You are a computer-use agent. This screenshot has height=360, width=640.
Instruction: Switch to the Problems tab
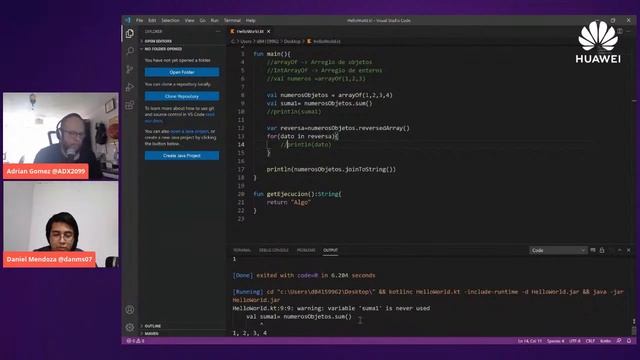306,250
